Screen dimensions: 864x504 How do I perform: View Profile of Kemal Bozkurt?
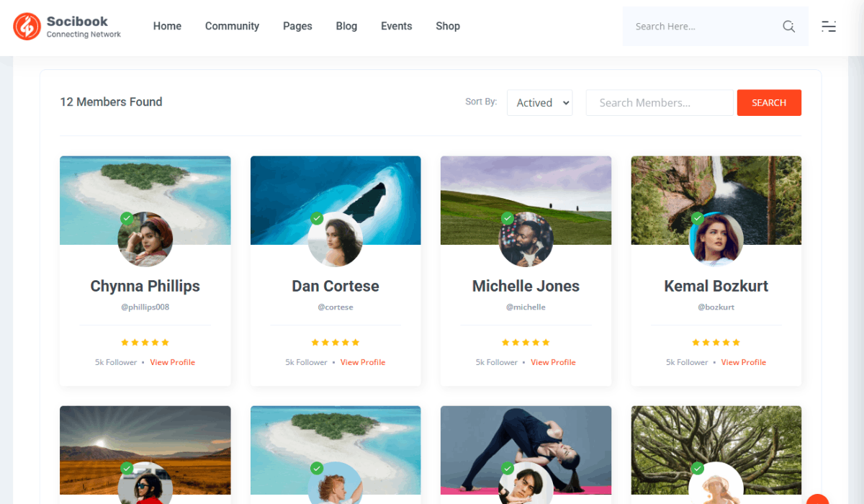tap(744, 362)
